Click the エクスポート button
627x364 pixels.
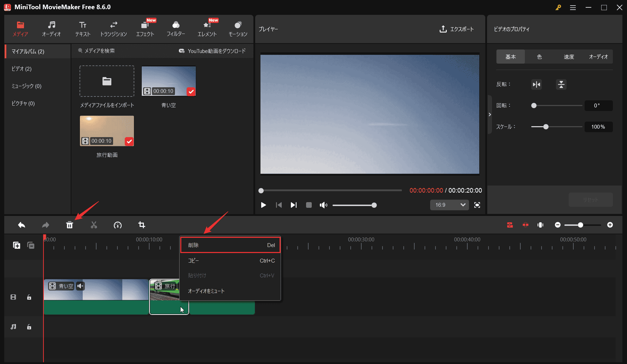457,29
